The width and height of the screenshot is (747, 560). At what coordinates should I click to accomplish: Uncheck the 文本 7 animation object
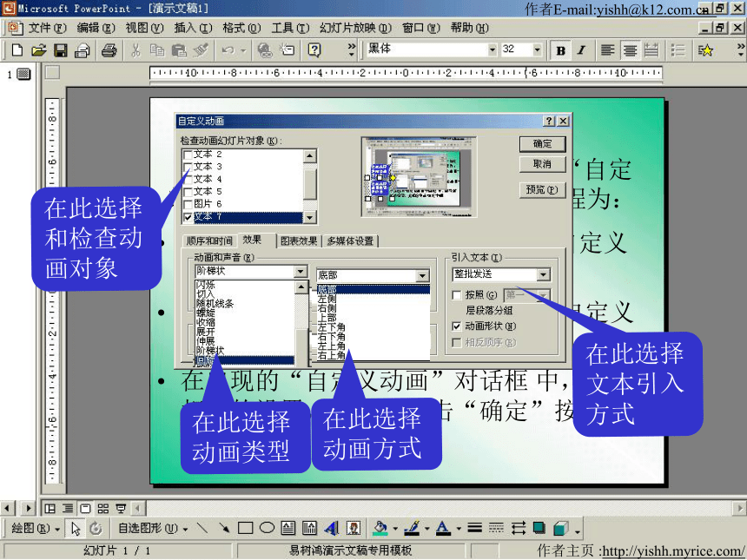pos(188,217)
